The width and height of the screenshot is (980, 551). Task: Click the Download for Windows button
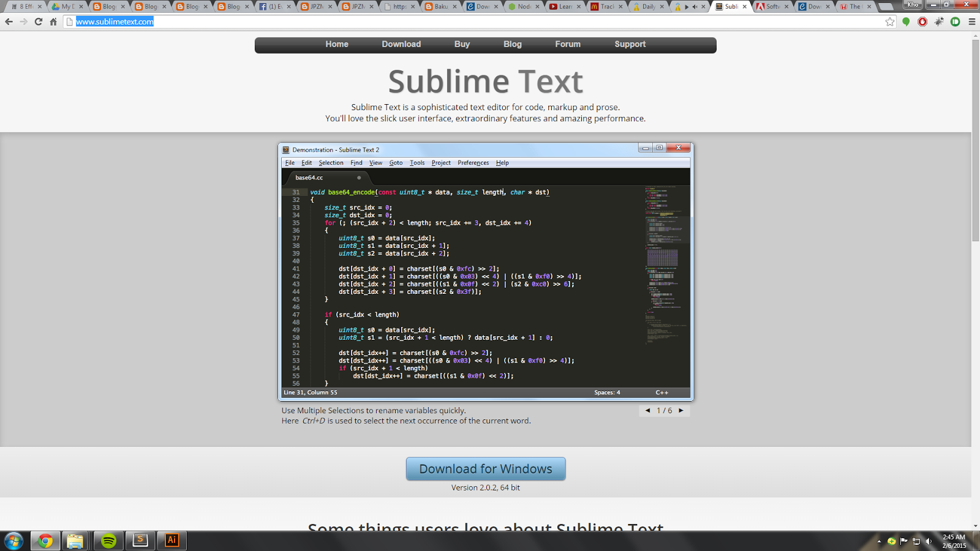click(486, 469)
